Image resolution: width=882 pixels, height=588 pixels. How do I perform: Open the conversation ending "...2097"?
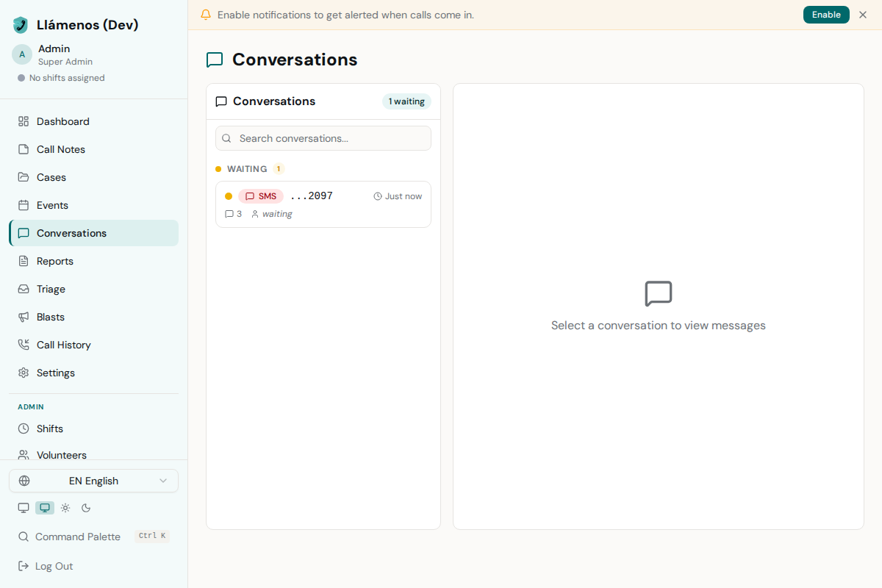pos(323,204)
